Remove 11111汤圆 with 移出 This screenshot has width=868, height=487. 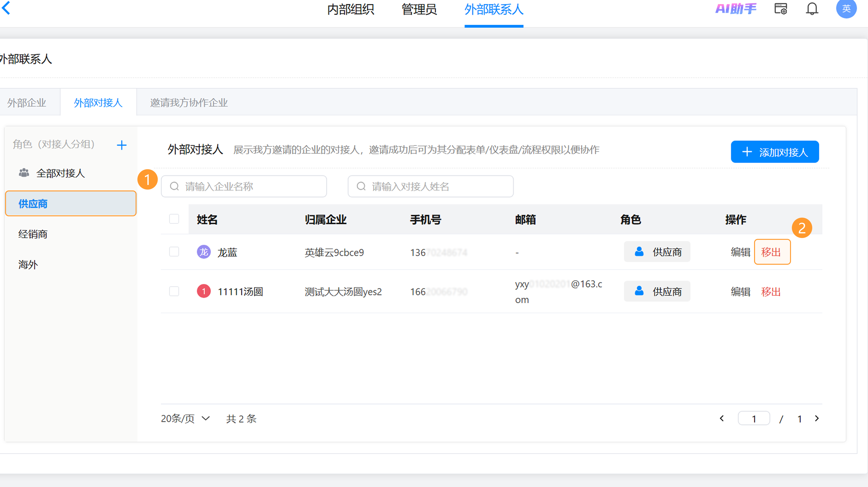coord(771,291)
